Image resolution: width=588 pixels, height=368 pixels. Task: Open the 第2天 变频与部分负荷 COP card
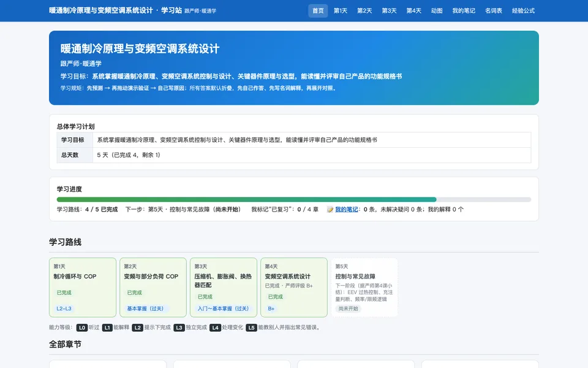(x=153, y=288)
